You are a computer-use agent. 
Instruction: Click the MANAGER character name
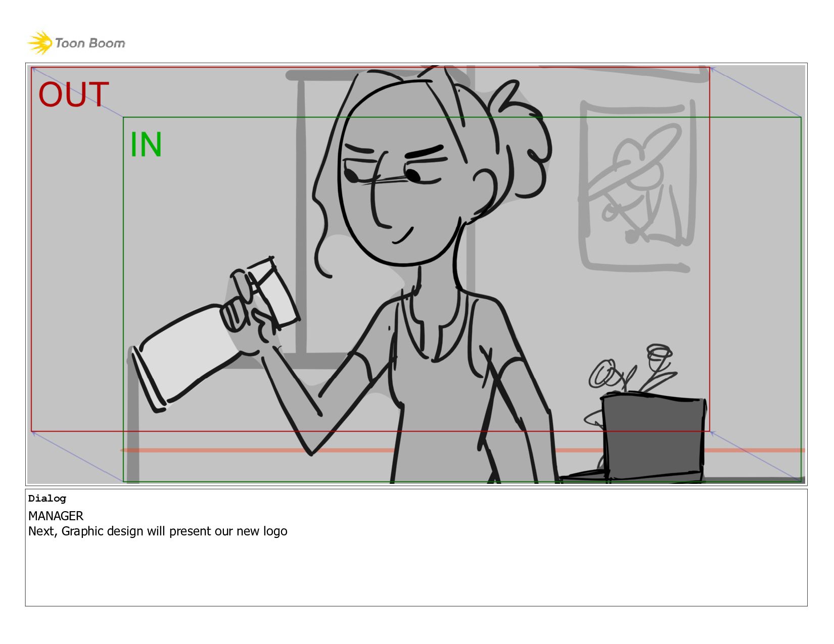coord(56,516)
